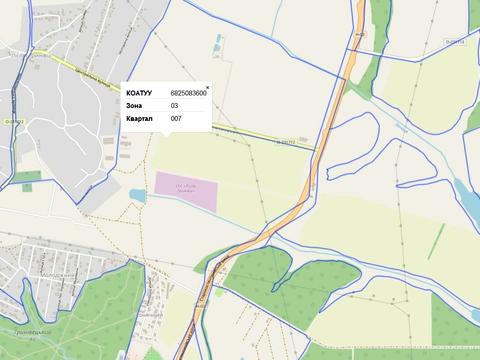Click the pink industrial zone rectangle

[x=186, y=191]
